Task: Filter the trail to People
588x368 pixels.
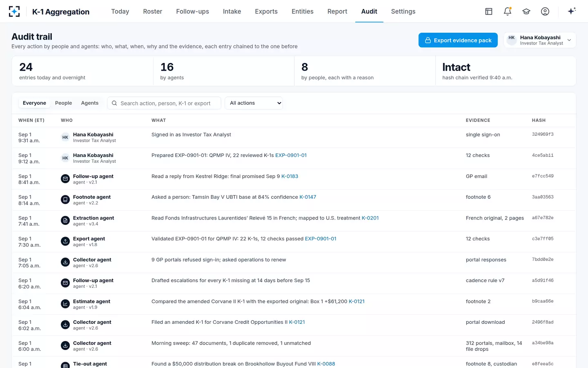Action: click(x=63, y=103)
